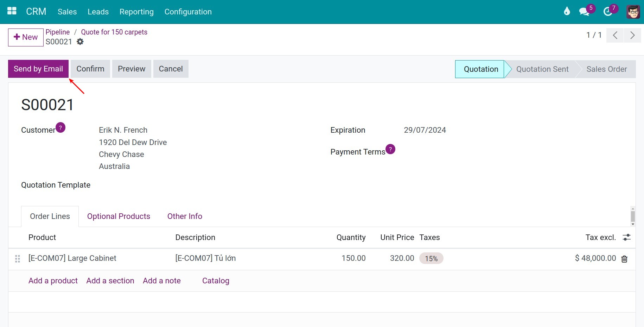Screen dimensions: 644x327
Task: Cancel the quotation
Action: pos(171,69)
